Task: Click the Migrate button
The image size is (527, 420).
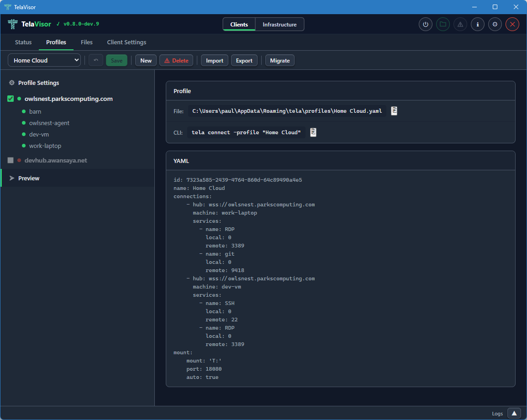Action: (279, 60)
